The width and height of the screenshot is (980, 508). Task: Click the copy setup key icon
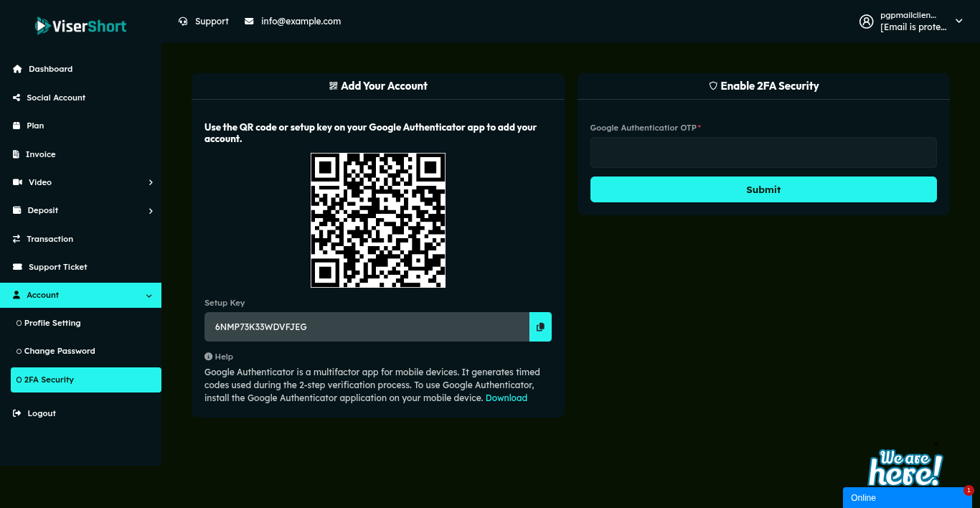click(x=540, y=327)
